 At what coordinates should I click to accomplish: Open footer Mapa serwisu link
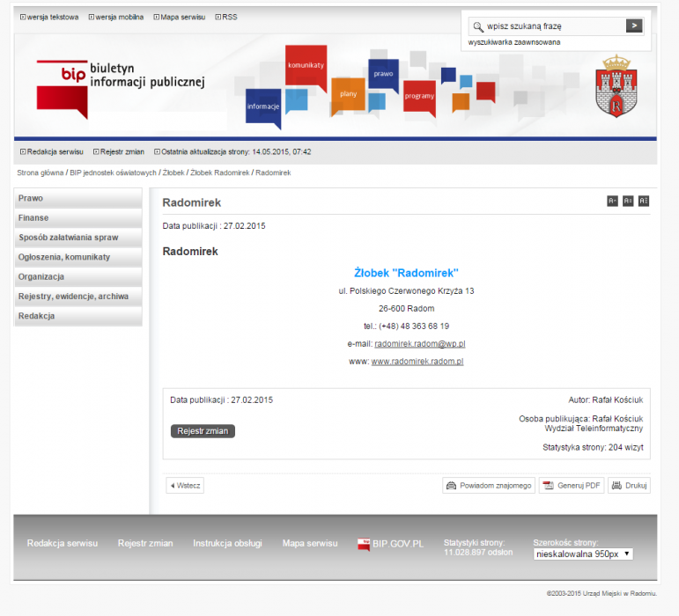(x=310, y=543)
